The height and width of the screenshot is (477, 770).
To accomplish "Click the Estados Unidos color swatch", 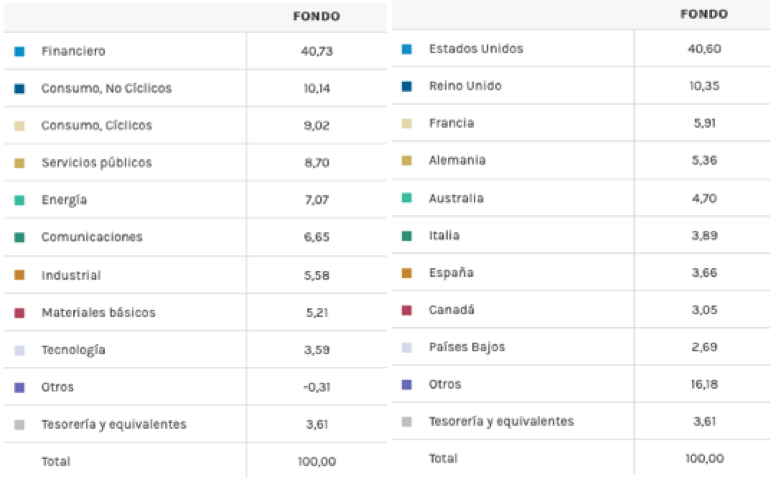I will pyautogui.click(x=406, y=49).
